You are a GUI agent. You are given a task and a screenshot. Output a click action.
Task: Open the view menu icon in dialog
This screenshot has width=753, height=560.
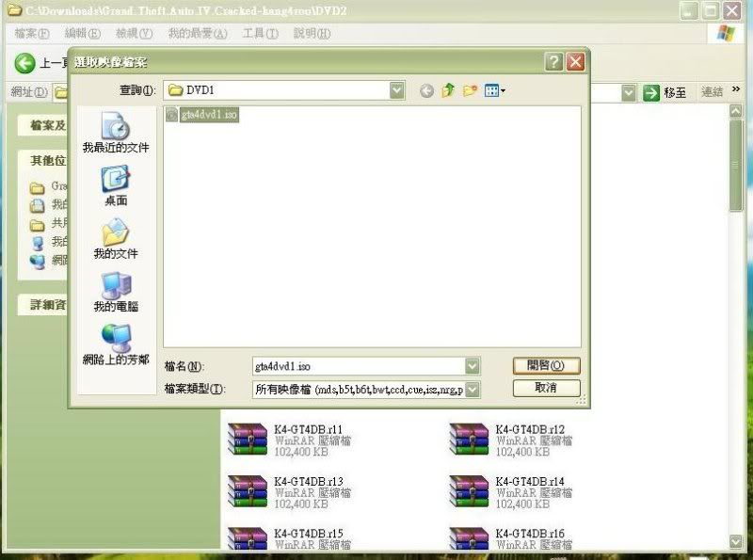(495, 90)
